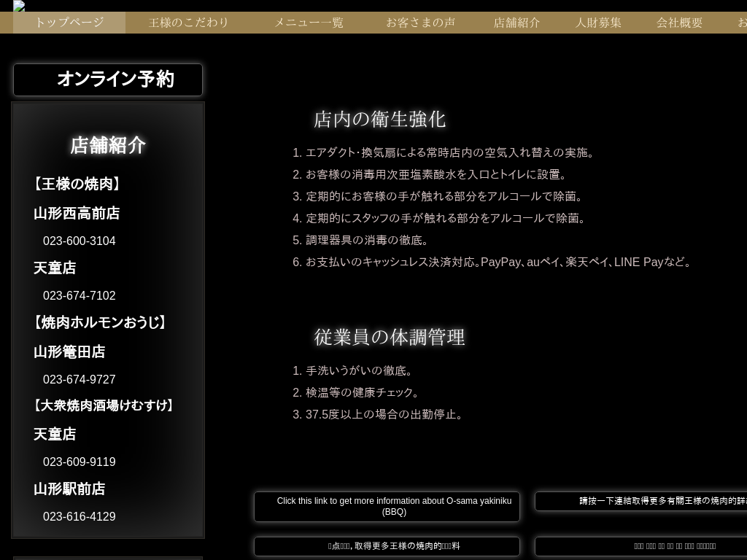This screenshot has width=747, height=560.
Task: Open the 山形篭田店 store link
Action: click(x=69, y=352)
